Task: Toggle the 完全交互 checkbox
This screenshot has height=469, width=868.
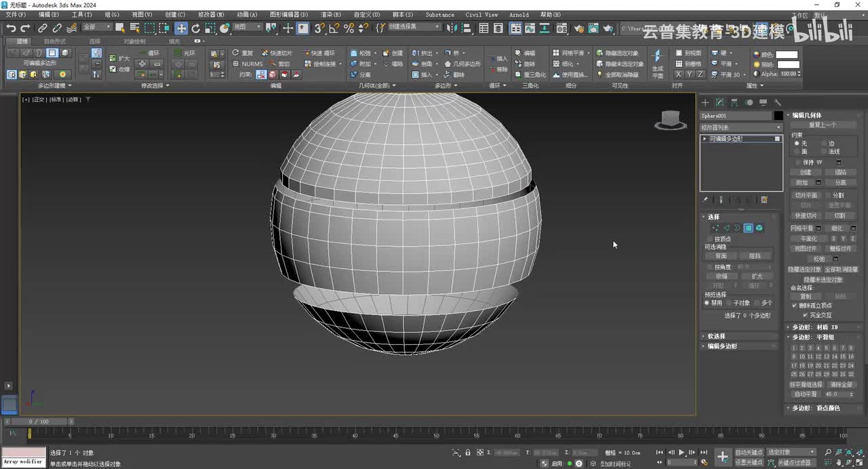Action: click(805, 315)
